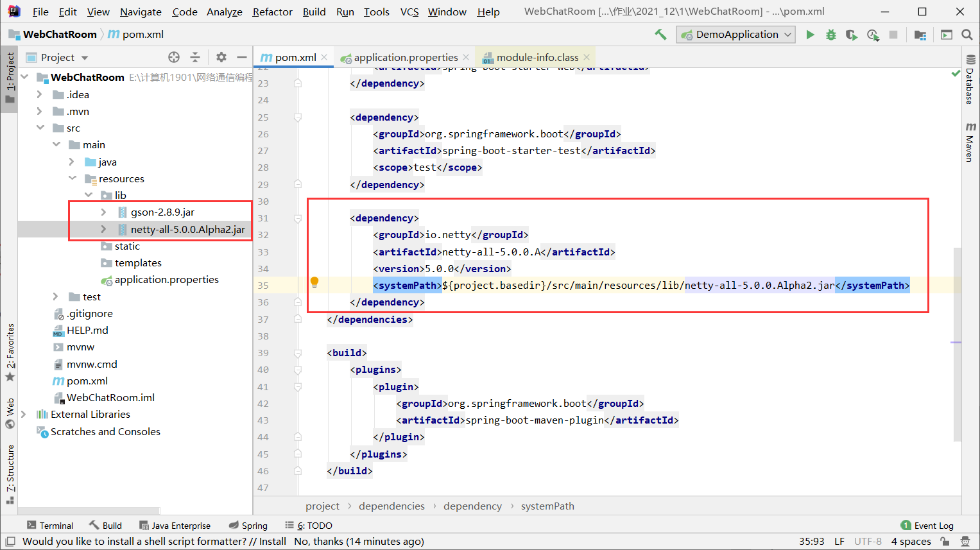
Task: Collapse the lib folder in Project tree
Action: point(88,195)
